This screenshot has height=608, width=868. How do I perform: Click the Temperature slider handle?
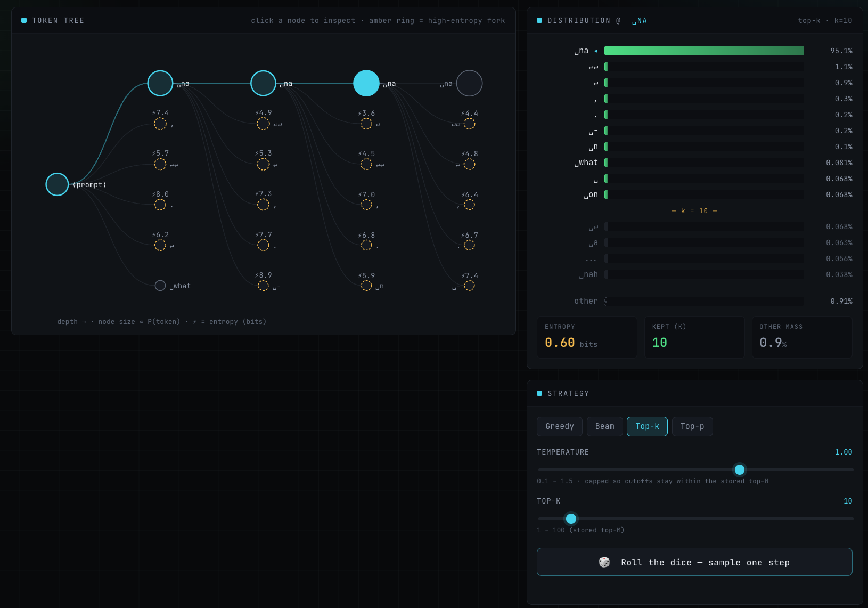[740, 469]
